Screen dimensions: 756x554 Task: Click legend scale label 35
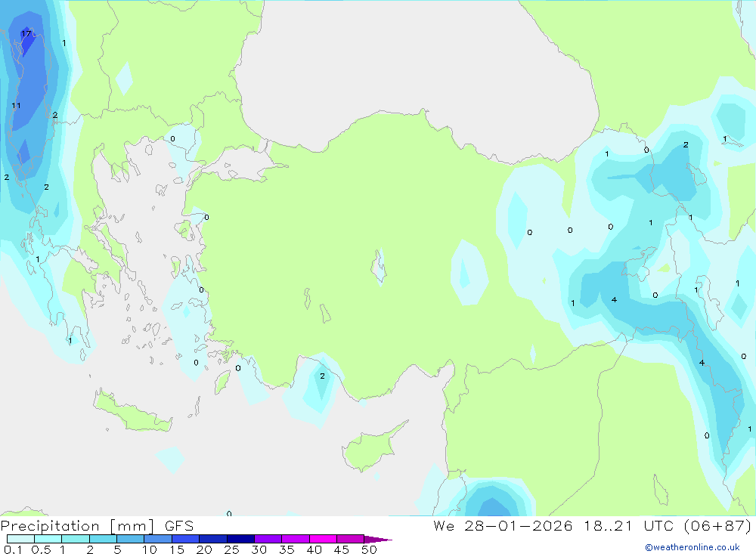tap(287, 549)
